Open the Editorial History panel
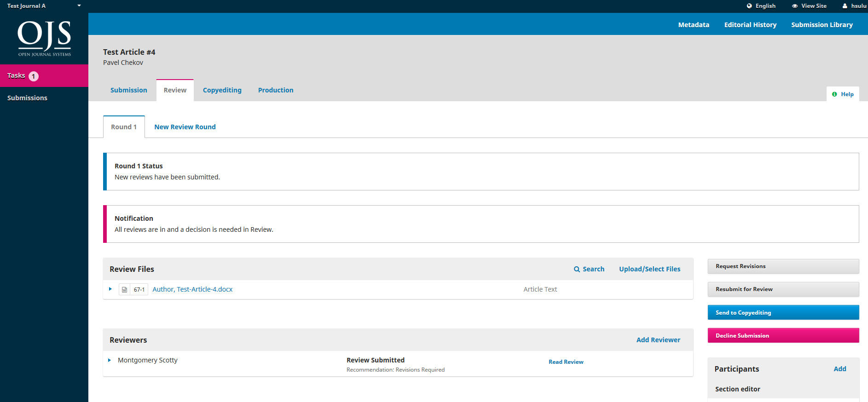868x402 pixels. click(x=750, y=25)
